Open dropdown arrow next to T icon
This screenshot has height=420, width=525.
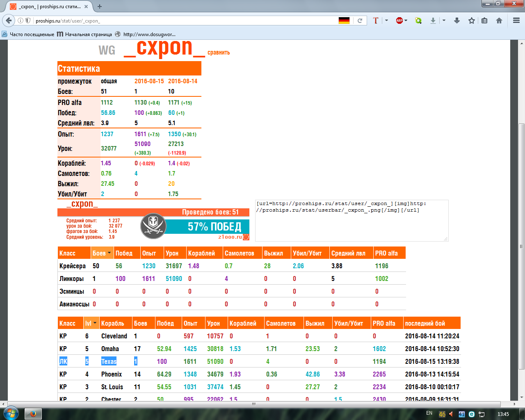pos(386,21)
